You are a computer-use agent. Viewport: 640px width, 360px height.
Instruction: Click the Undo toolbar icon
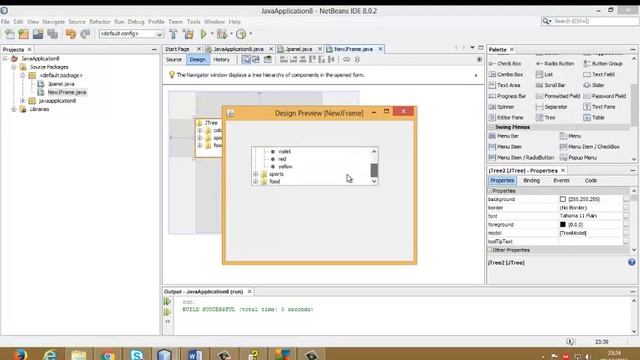tap(71, 34)
